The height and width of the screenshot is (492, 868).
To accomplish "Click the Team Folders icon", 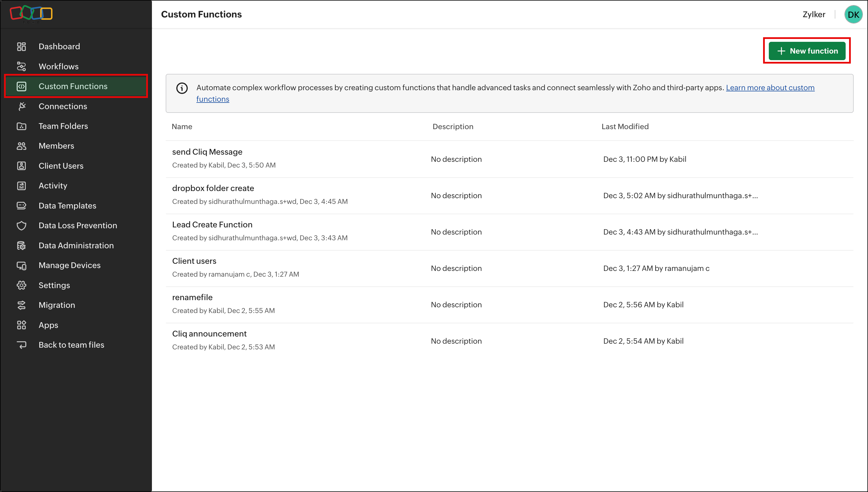I will (x=21, y=126).
